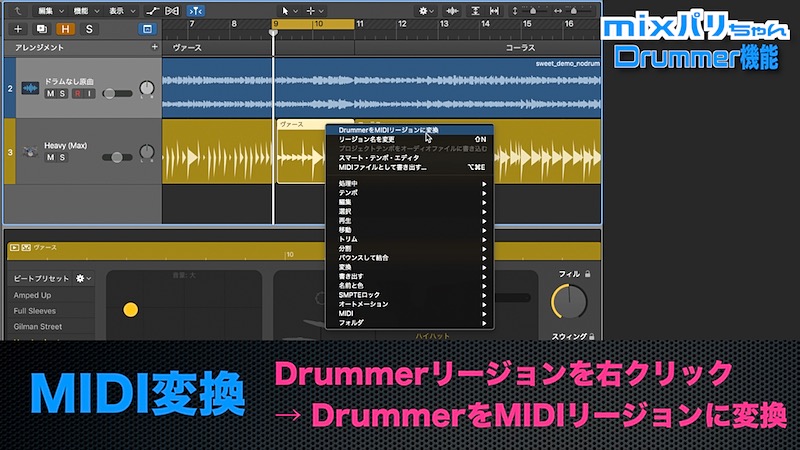Expand the 処理中 submenu
800x450 pixels.
pos(409,184)
